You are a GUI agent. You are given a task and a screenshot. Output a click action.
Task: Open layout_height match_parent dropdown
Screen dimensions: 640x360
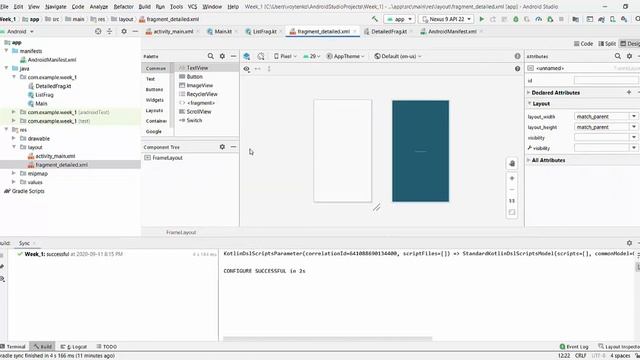pos(634,127)
